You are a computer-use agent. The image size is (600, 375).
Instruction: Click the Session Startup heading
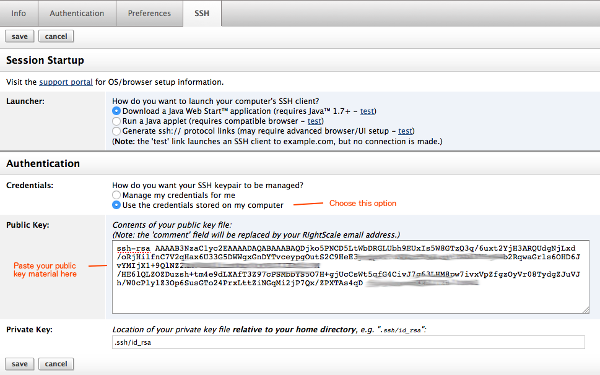point(45,60)
